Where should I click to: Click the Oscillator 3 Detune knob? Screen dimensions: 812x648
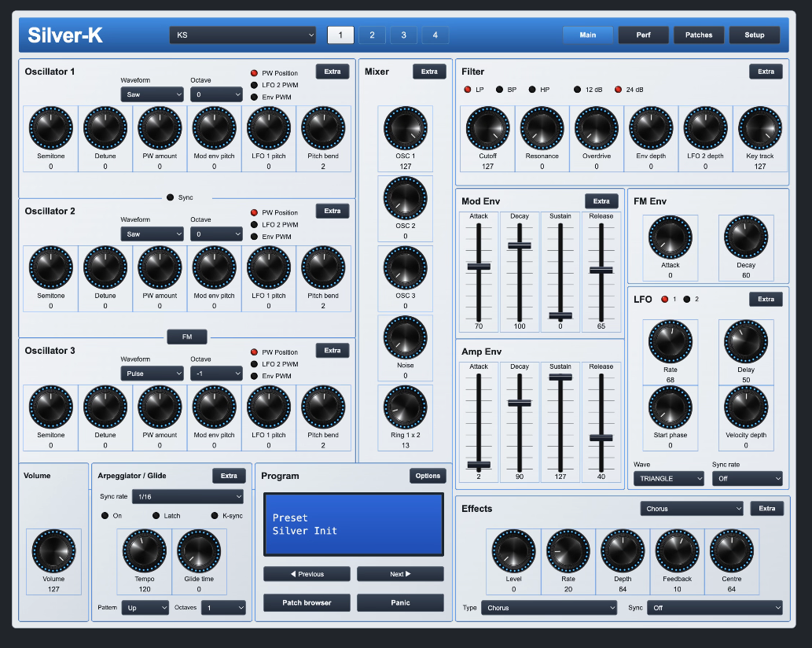point(105,407)
